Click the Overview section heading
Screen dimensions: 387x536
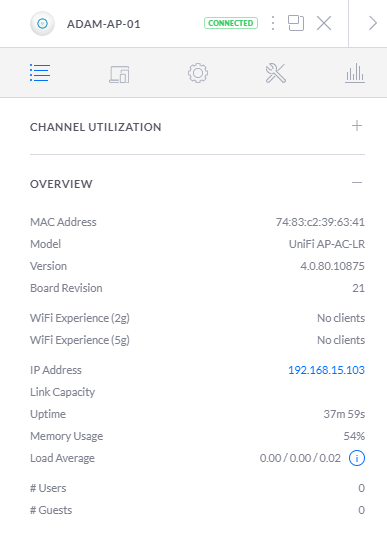[x=61, y=184]
